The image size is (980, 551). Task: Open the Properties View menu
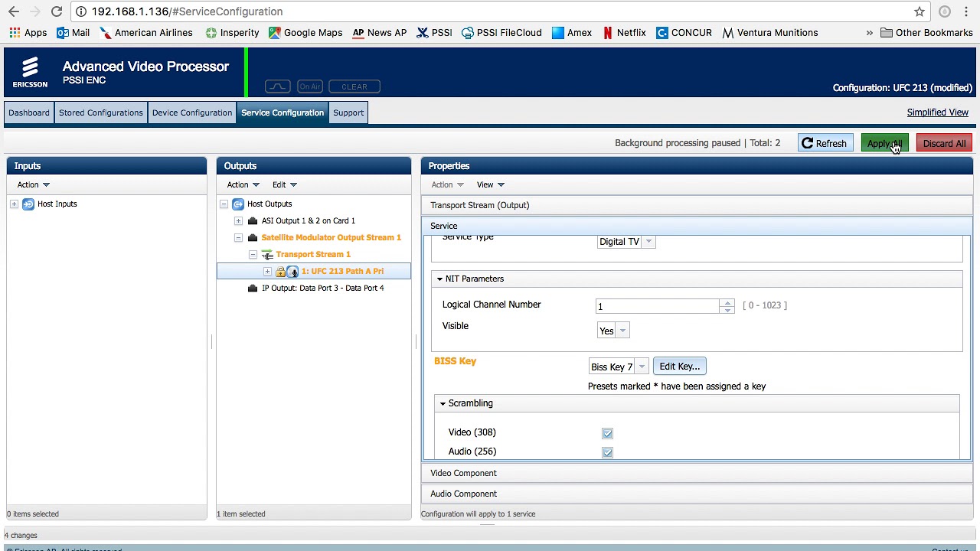pyautogui.click(x=491, y=184)
